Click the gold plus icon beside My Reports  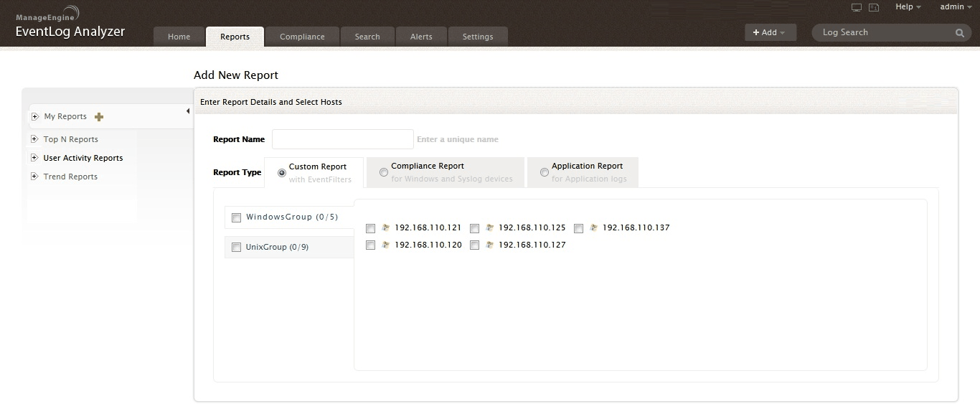[99, 117]
